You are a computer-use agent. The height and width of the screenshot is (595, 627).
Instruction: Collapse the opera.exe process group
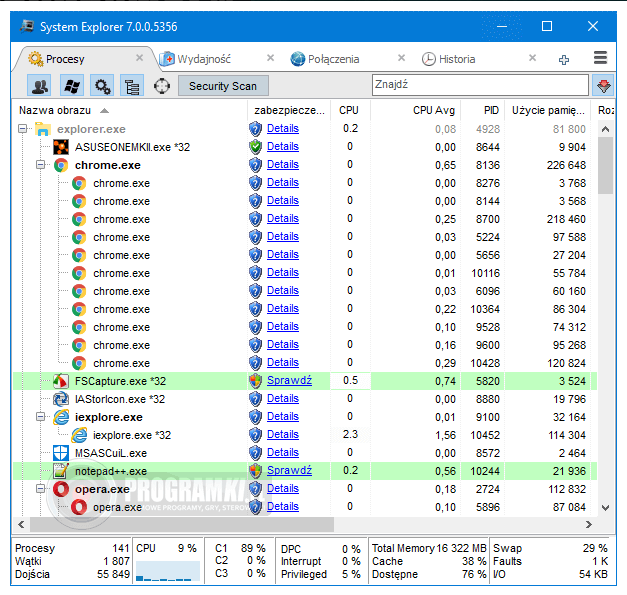(x=40, y=489)
